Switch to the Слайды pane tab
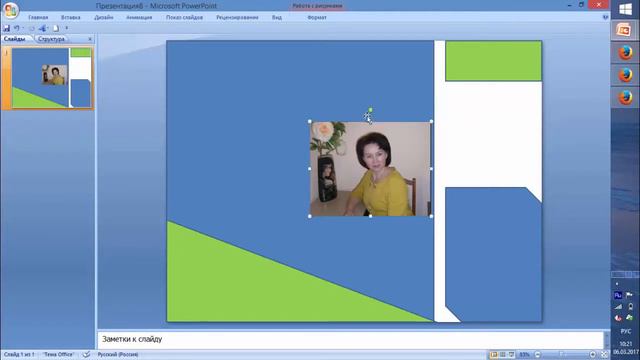The image size is (640, 360). (x=15, y=39)
